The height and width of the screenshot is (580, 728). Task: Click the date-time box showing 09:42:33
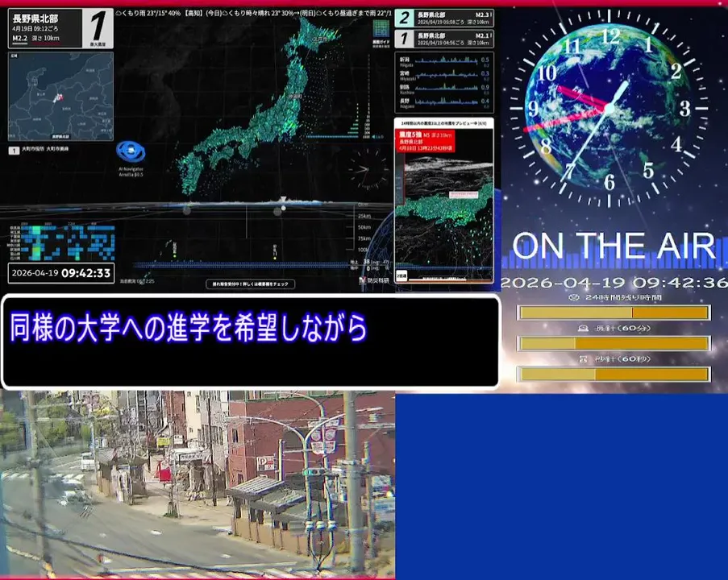tap(60, 273)
